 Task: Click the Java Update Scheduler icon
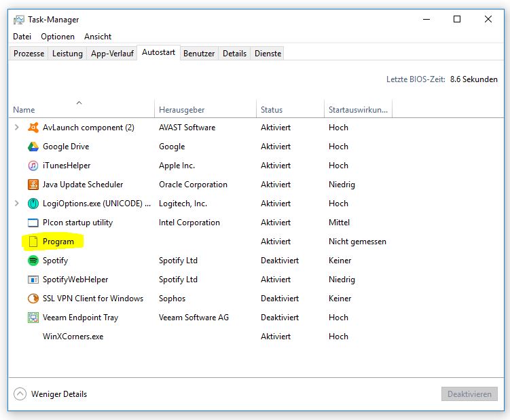pyautogui.click(x=33, y=185)
